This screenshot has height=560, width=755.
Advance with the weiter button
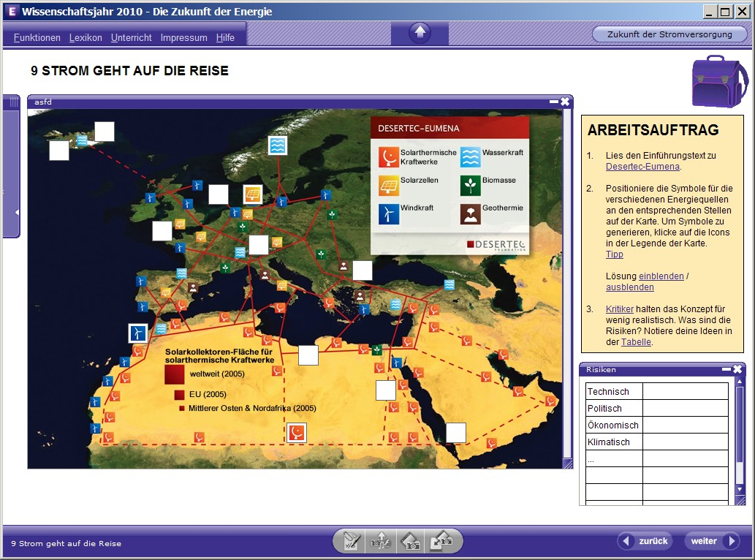pos(712,541)
